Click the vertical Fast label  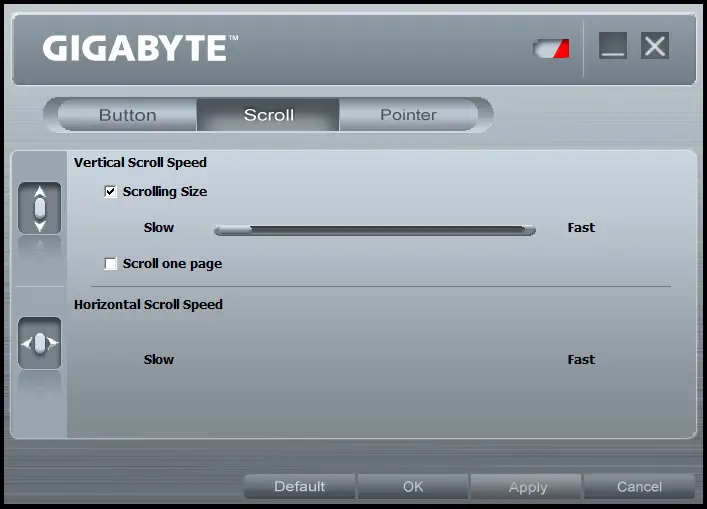click(x=581, y=228)
